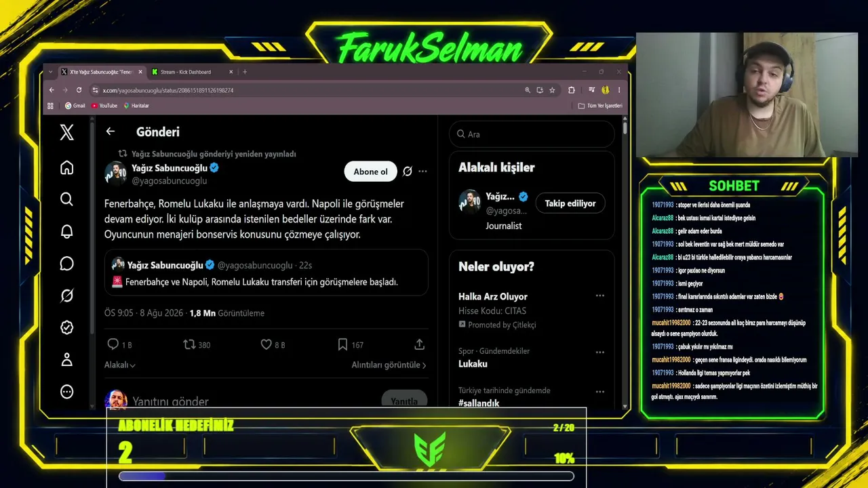This screenshot has width=868, height=488.
Task: Click the browser forward arrow
Action: pos(65,90)
